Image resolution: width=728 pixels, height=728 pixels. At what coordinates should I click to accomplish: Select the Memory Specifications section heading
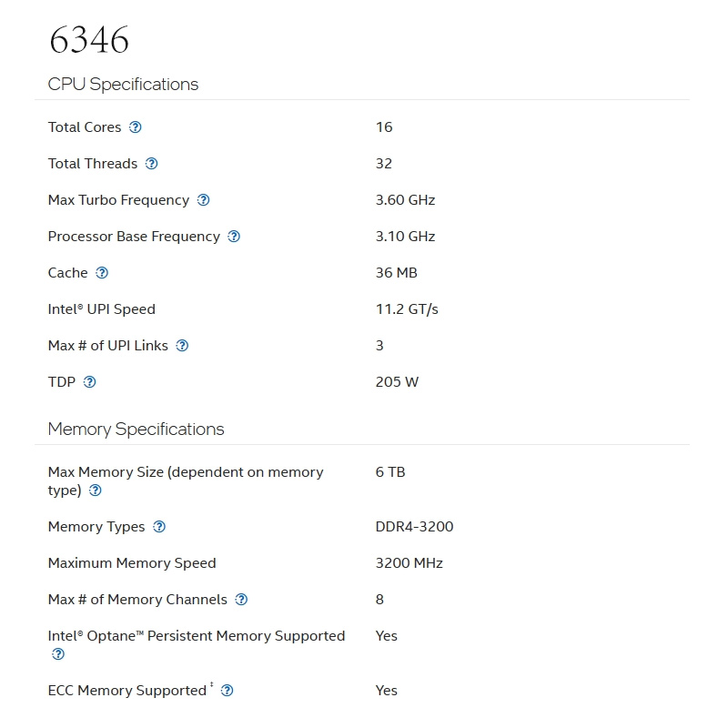point(136,430)
